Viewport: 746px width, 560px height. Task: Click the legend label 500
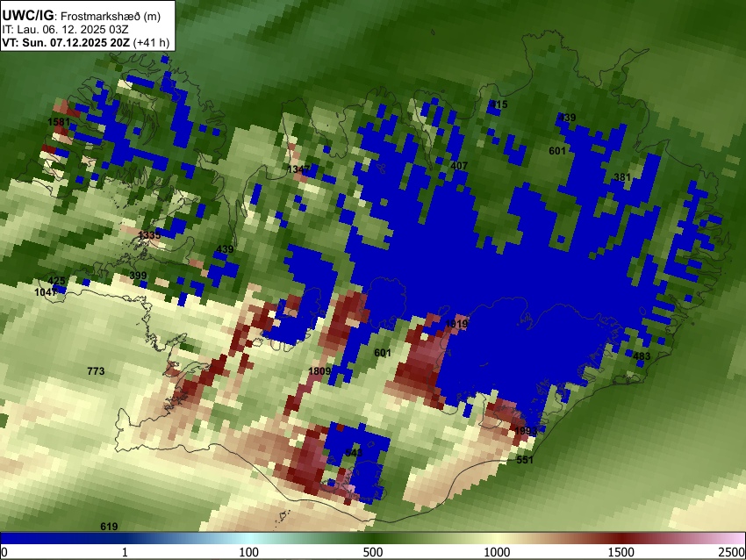[373, 552]
